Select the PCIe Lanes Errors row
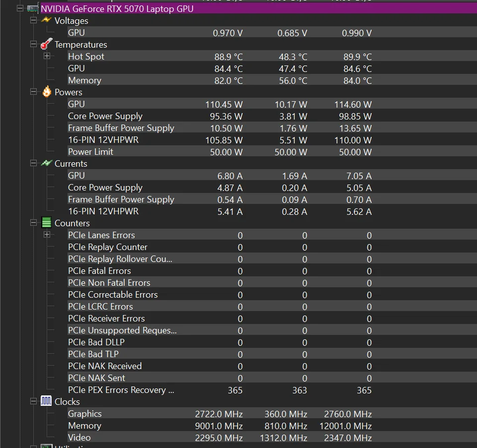Image resolution: width=477 pixels, height=448 pixels. coord(272,235)
